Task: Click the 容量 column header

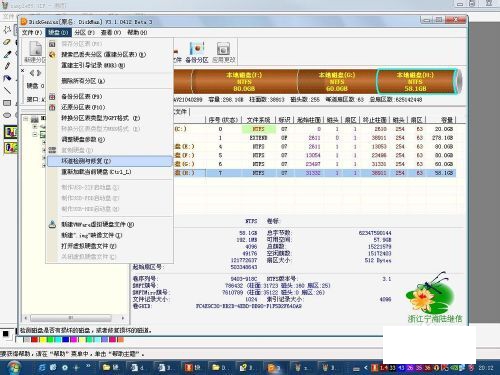Action: (x=440, y=120)
